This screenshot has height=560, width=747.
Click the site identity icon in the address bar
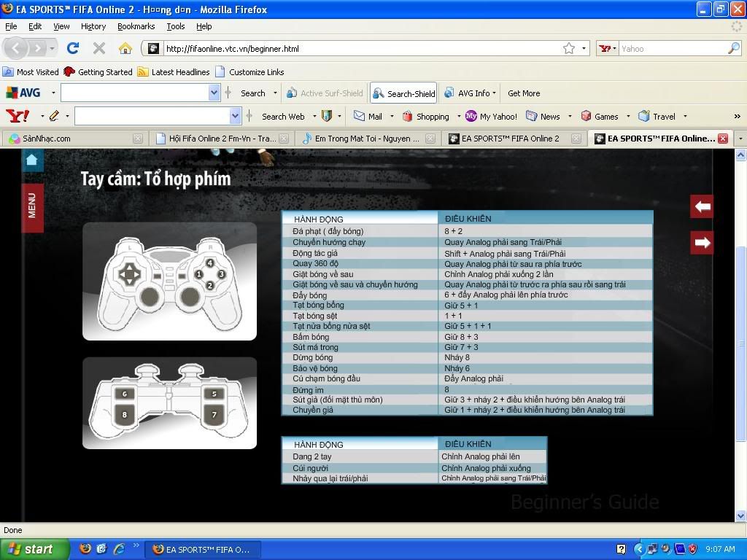coord(153,48)
